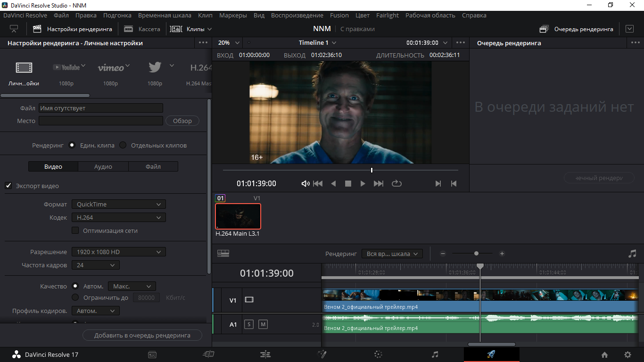
Task: Open the Timeline 1 name dropdown
Action: [317, 42]
